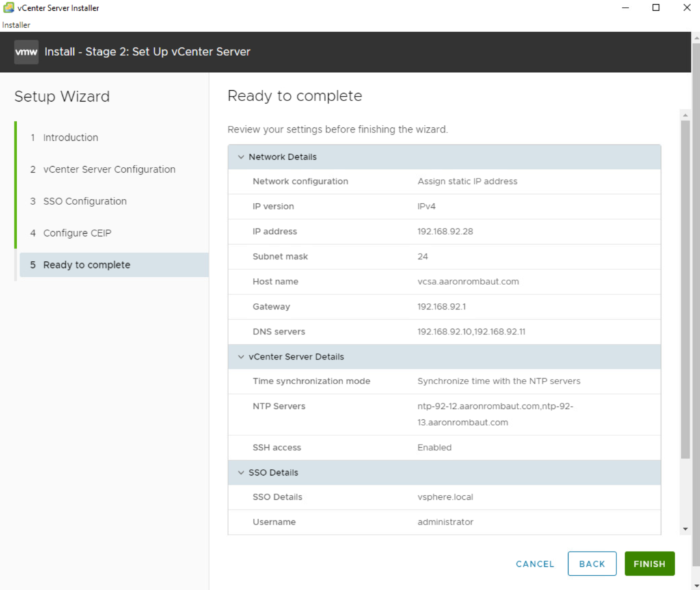This screenshot has height=590, width=700.
Task: Maximize the installer window
Action: click(656, 8)
